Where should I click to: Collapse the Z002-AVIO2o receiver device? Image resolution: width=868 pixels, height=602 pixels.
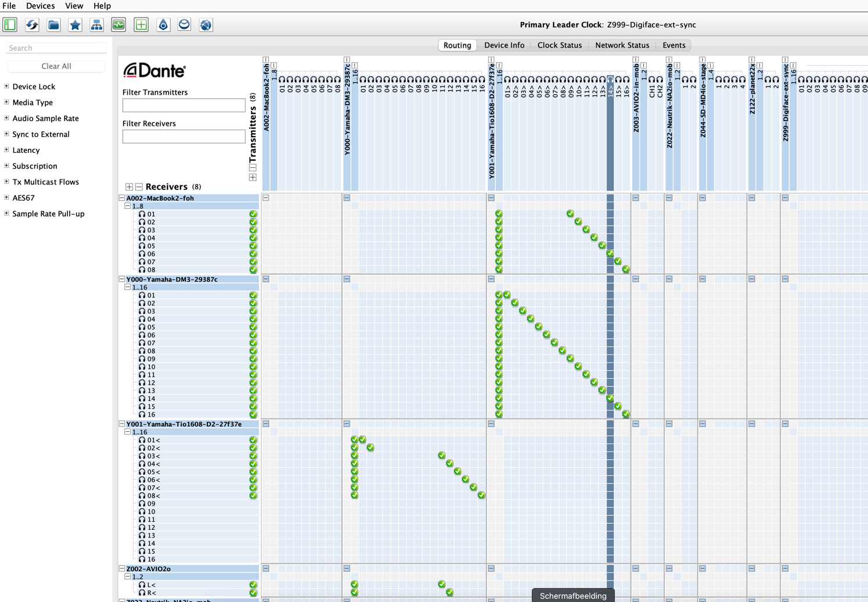coord(122,569)
